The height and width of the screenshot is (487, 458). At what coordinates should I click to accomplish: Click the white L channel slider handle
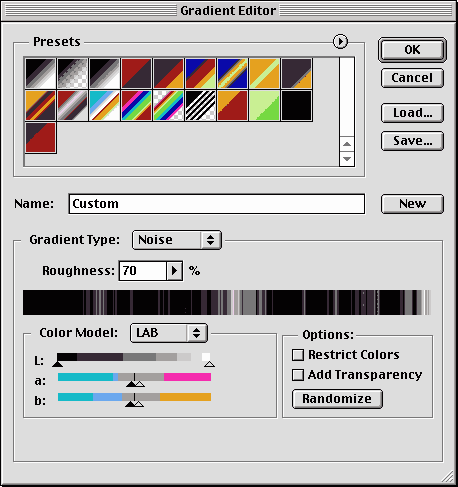coord(209,364)
